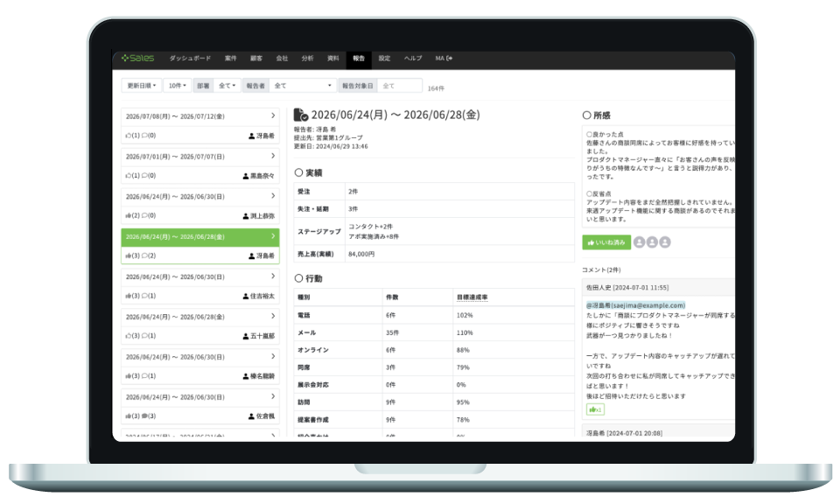Open the ダッシュボード menu item
The height and width of the screenshot is (504, 840).
190,59
